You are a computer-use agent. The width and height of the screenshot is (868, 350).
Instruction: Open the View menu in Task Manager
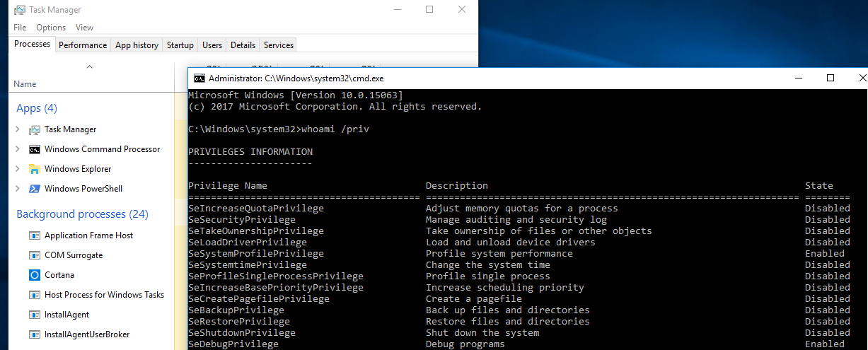pyautogui.click(x=84, y=28)
